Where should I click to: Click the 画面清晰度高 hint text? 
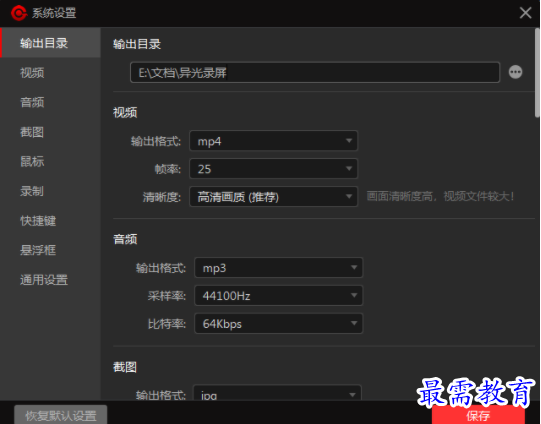(x=440, y=197)
